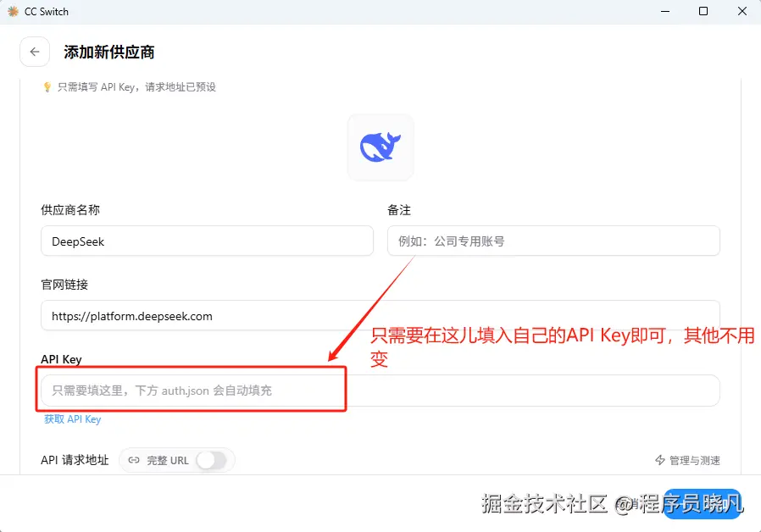Close the CC Switch window

pyautogui.click(x=742, y=11)
